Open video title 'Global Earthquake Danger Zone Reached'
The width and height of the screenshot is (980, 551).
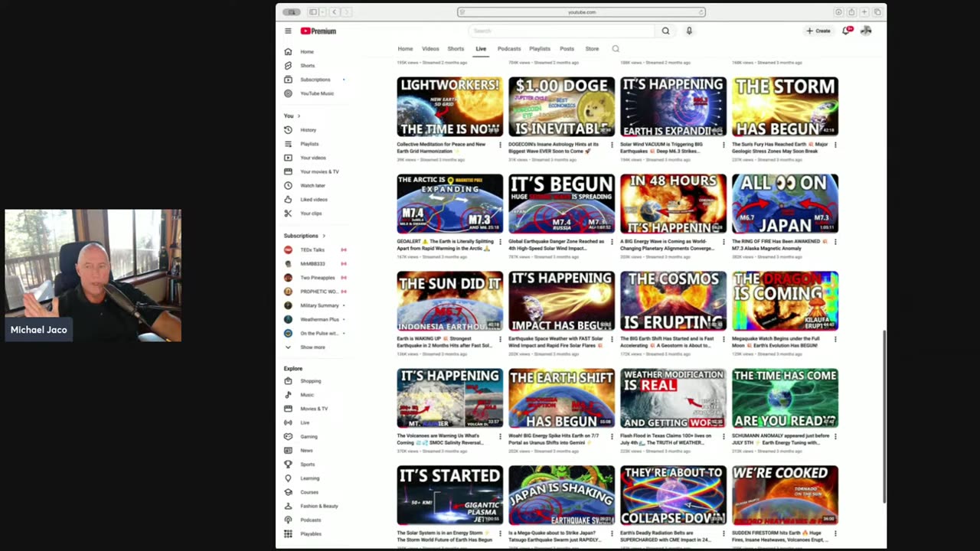click(x=557, y=245)
